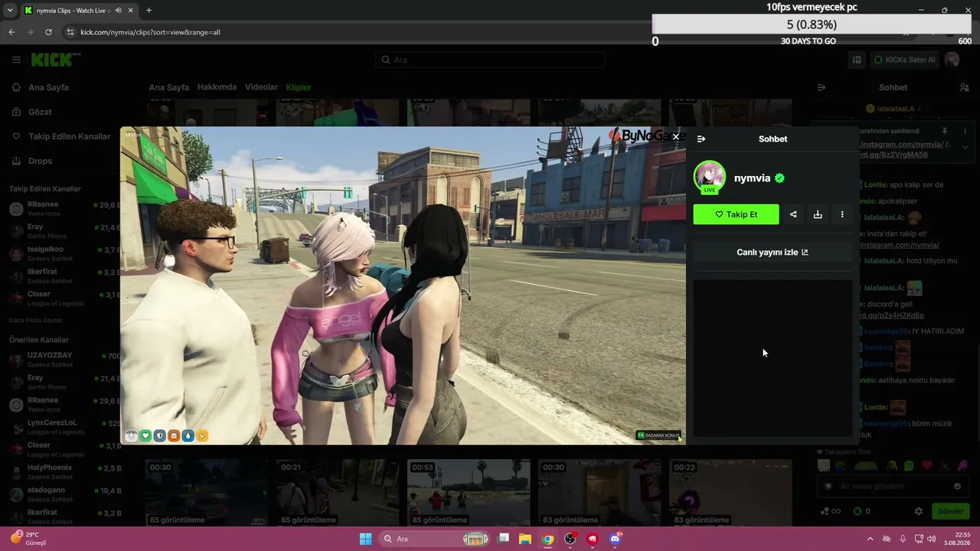Open Gönder send button in chat
The height and width of the screenshot is (551, 980).
click(950, 511)
